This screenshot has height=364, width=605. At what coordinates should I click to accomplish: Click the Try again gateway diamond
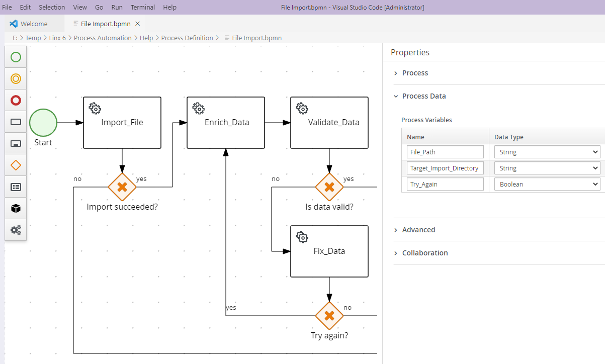click(x=329, y=316)
